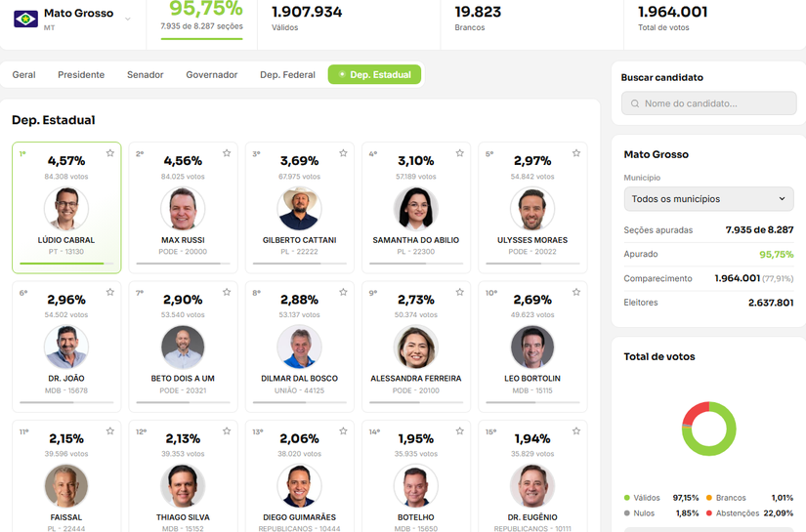Screen dimensions: 806x532
Task: Focus the Nome do candidato search field
Action: 709,103
